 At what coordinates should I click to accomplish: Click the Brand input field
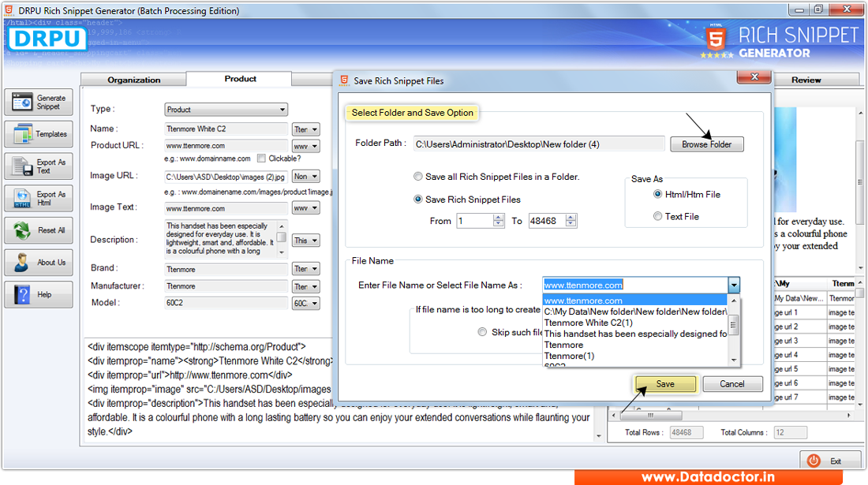pyautogui.click(x=226, y=270)
